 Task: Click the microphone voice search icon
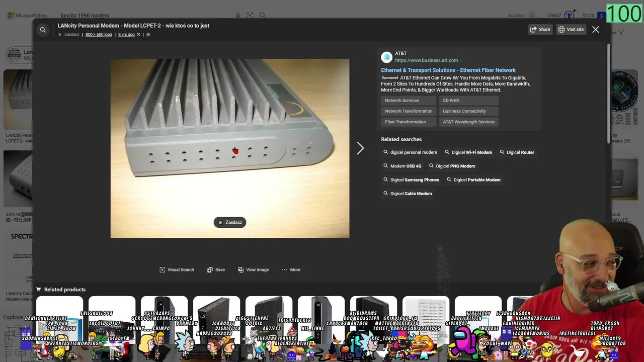[237, 16]
